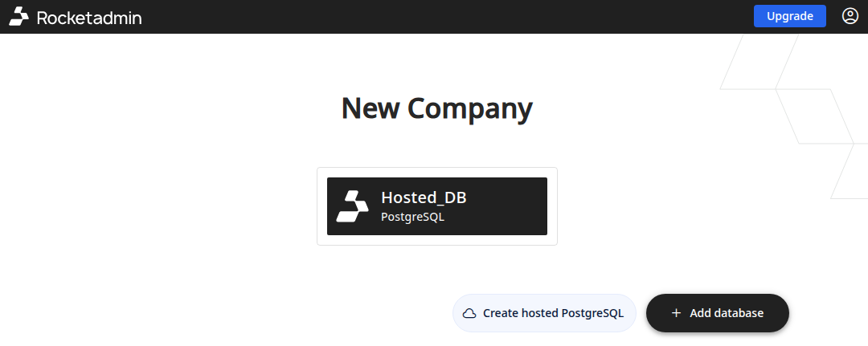Screen dimensions: 868x346
Task: Click the cloud icon for hosted PostgreSQL
Action: (x=469, y=313)
